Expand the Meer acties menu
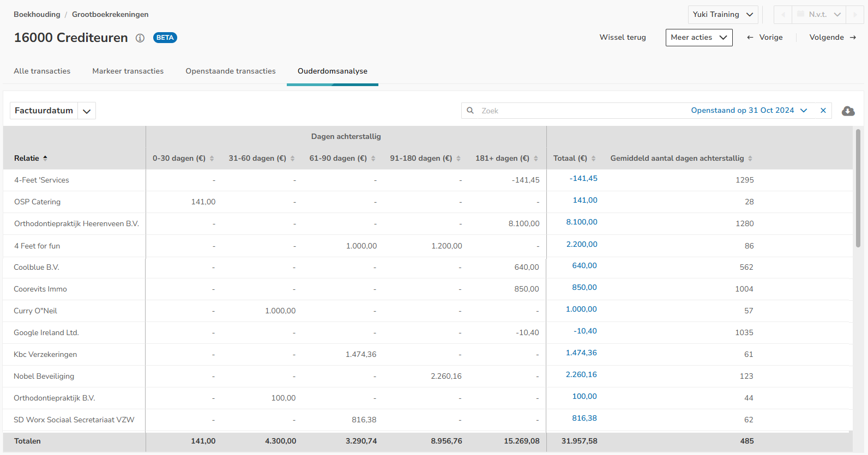The height and width of the screenshot is (455, 868). tap(698, 38)
